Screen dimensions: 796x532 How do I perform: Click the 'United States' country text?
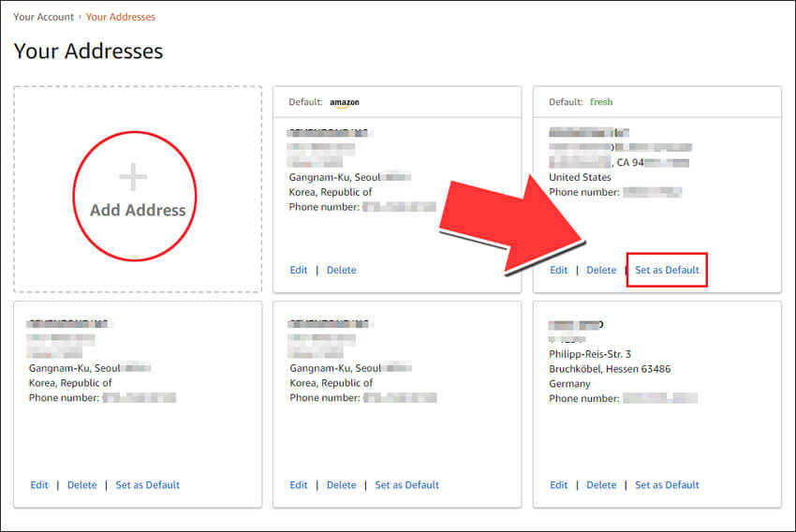pos(580,177)
